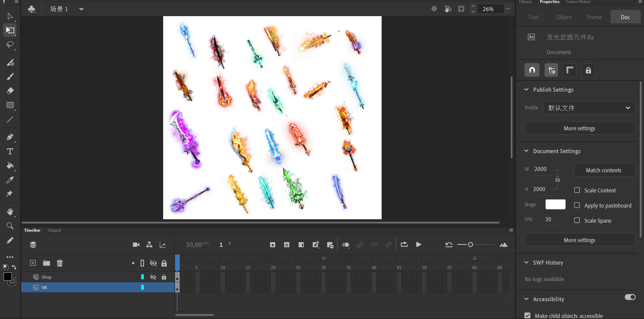644x319 pixels.
Task: Choose the Zoom magnifier tool
Action: point(10,226)
